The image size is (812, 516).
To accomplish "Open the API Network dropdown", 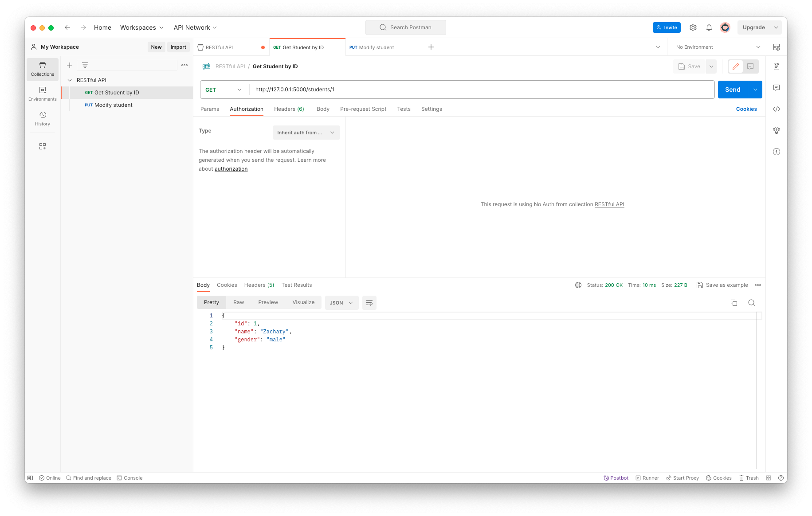I will pyautogui.click(x=195, y=27).
